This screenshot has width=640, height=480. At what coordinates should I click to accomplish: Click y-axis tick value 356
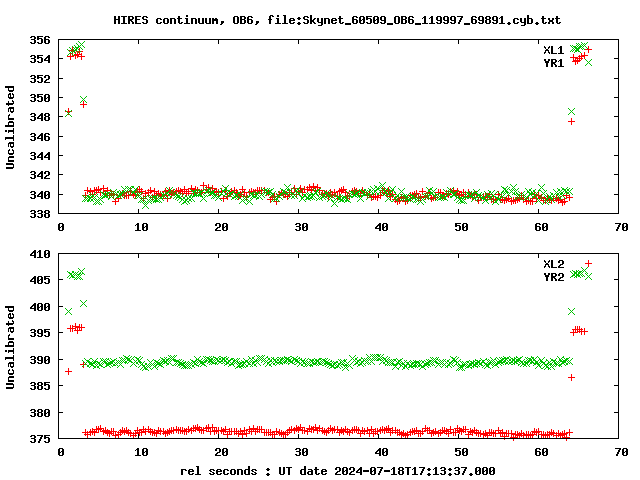coord(40,40)
